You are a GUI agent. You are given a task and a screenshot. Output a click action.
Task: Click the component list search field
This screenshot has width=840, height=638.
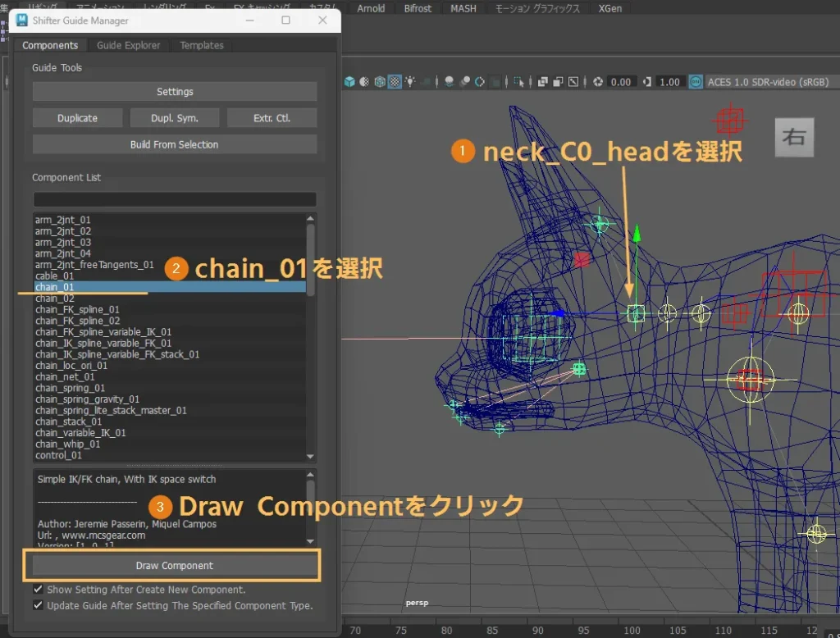tap(174, 199)
